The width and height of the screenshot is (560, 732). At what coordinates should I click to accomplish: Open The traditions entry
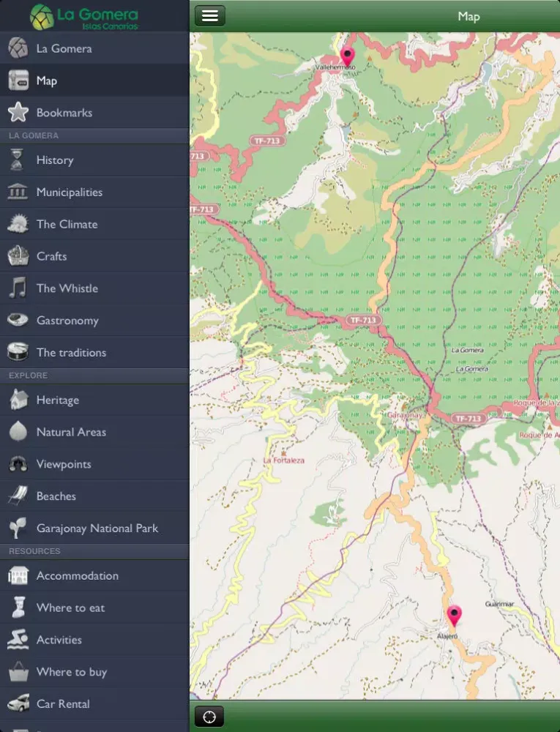(x=94, y=351)
